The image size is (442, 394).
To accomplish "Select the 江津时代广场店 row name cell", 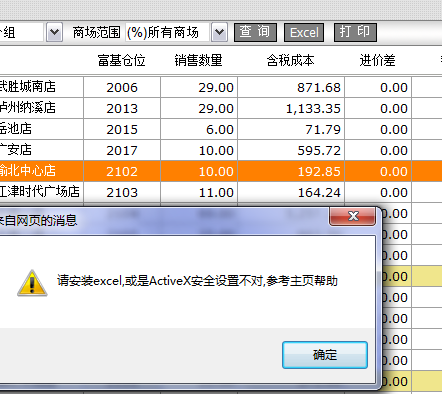I will click(x=41, y=192).
